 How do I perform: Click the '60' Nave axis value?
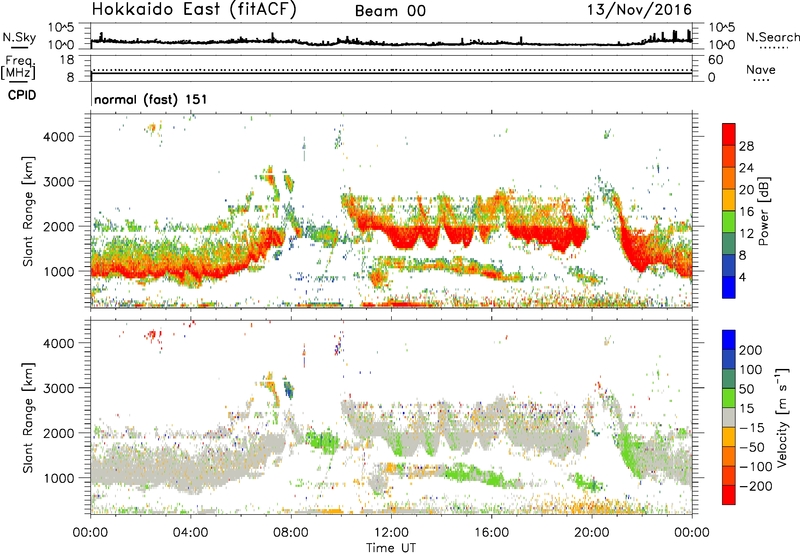(716, 60)
